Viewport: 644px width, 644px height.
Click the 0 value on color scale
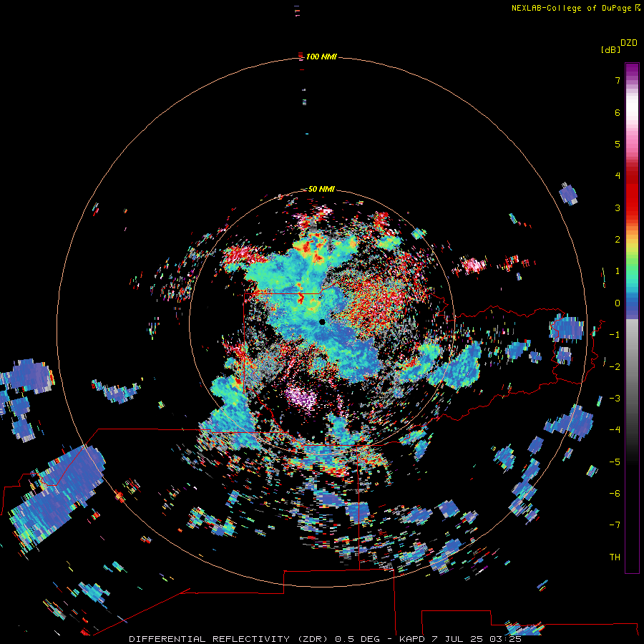tap(618, 303)
